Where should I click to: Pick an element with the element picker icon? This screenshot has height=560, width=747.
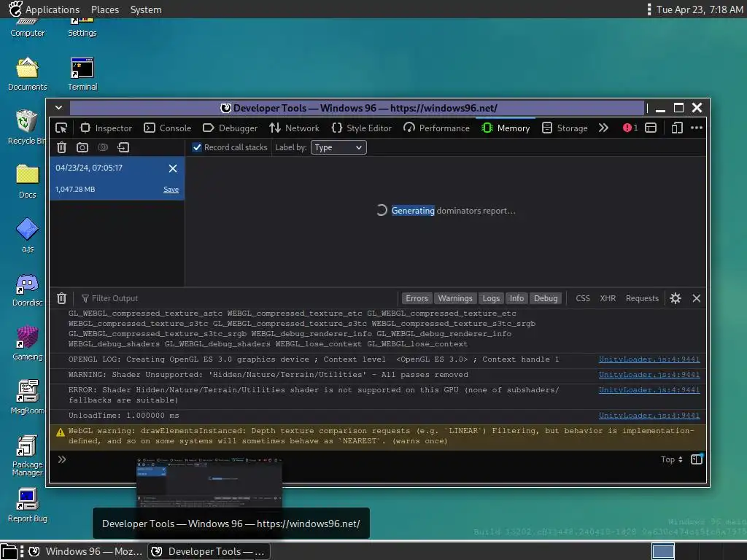point(61,128)
